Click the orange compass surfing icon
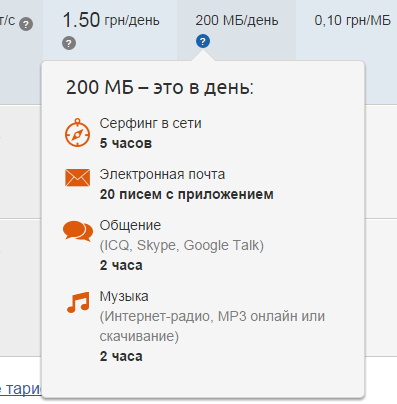The height and width of the screenshot is (404, 397). (x=77, y=133)
